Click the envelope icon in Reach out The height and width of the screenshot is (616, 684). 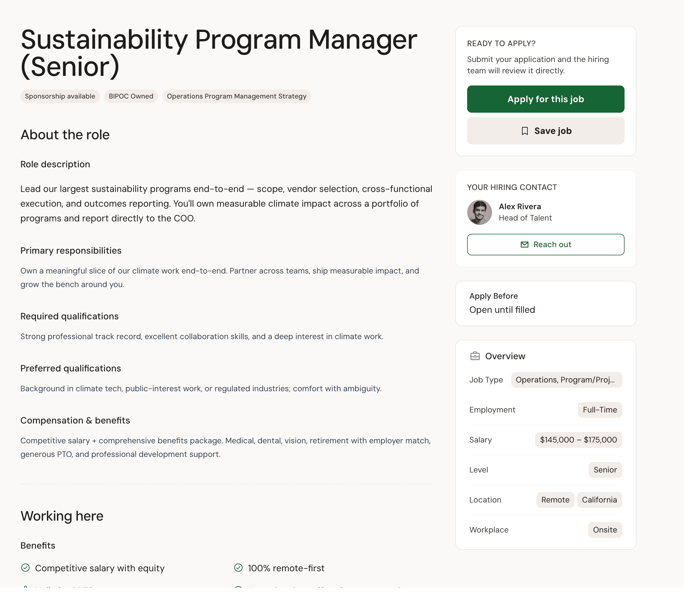coord(524,244)
